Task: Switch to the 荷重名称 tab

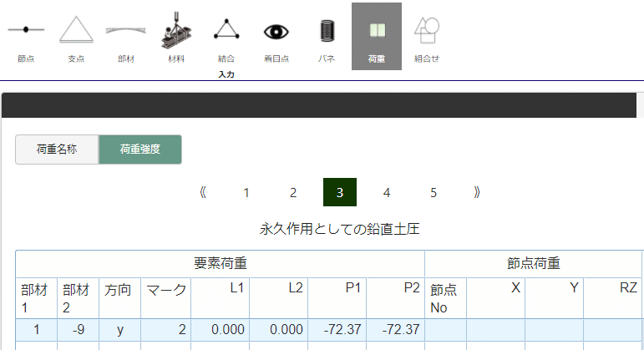Action: [57, 150]
